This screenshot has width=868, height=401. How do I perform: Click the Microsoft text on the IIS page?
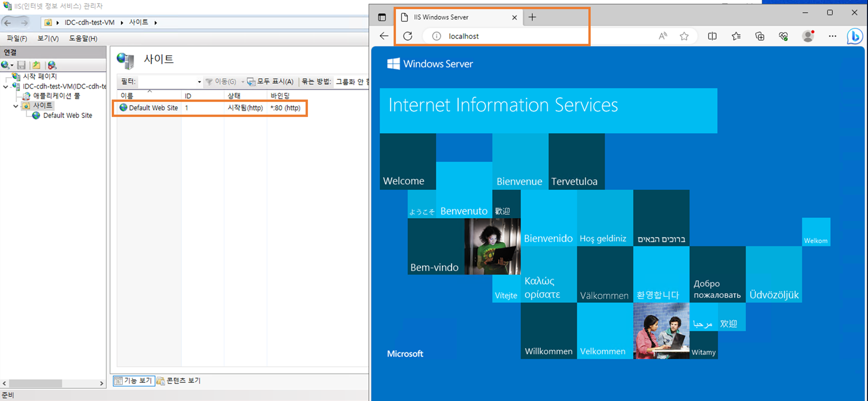click(405, 354)
